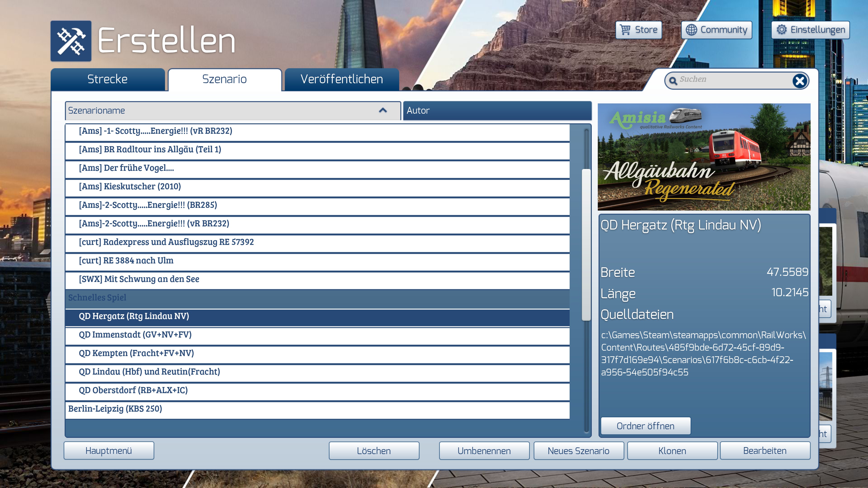Create a scenario with Neues Szenario
The image size is (868, 488).
pyautogui.click(x=578, y=451)
